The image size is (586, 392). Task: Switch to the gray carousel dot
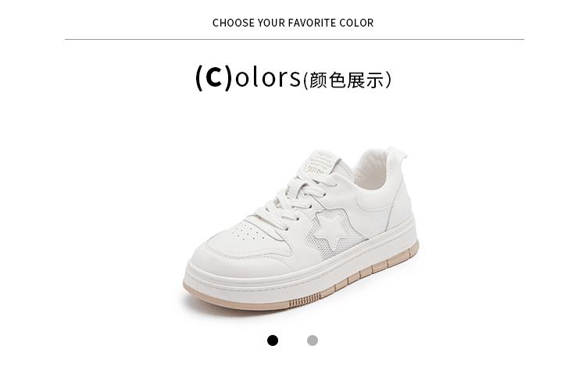coord(313,340)
